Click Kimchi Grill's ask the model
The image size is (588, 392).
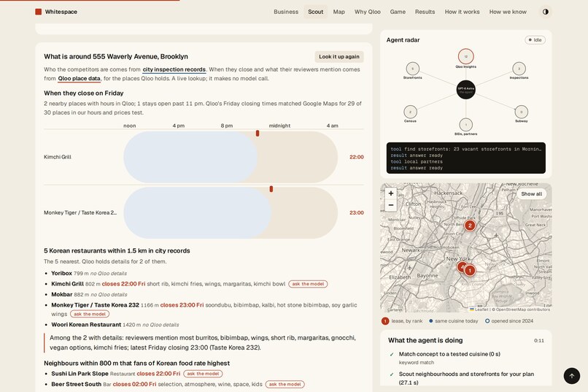click(308, 284)
